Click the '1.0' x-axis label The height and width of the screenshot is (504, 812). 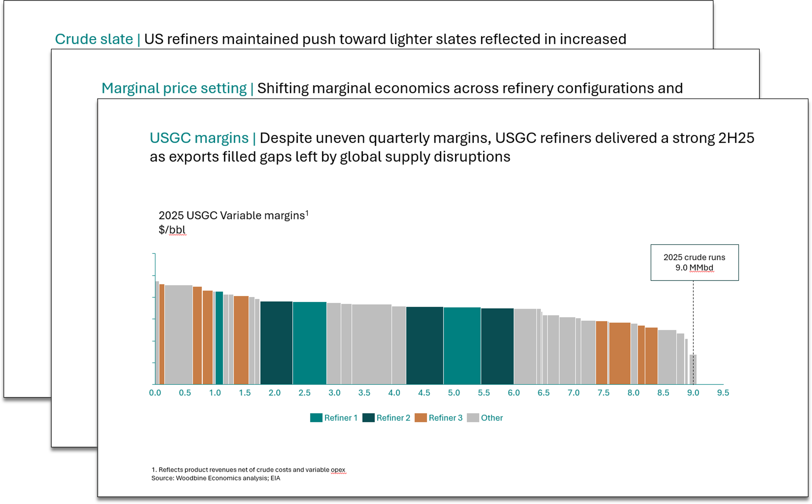click(x=215, y=393)
